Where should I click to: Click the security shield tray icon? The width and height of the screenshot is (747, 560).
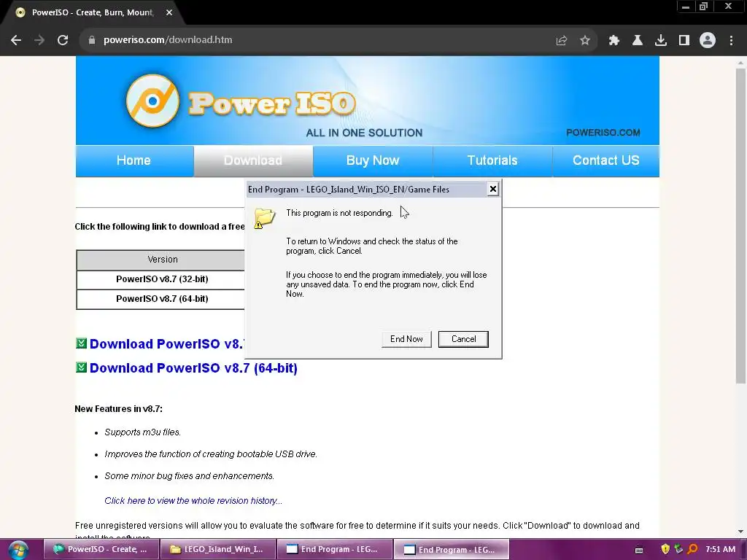tap(665, 549)
